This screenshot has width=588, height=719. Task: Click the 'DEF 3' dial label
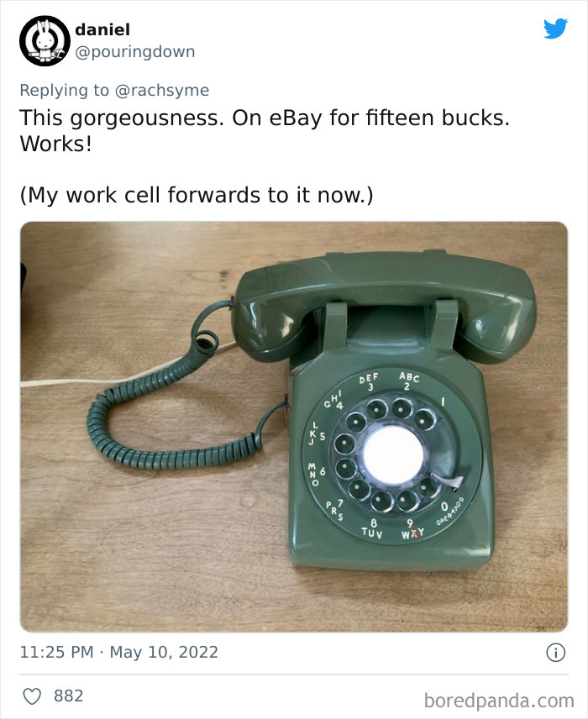click(370, 383)
